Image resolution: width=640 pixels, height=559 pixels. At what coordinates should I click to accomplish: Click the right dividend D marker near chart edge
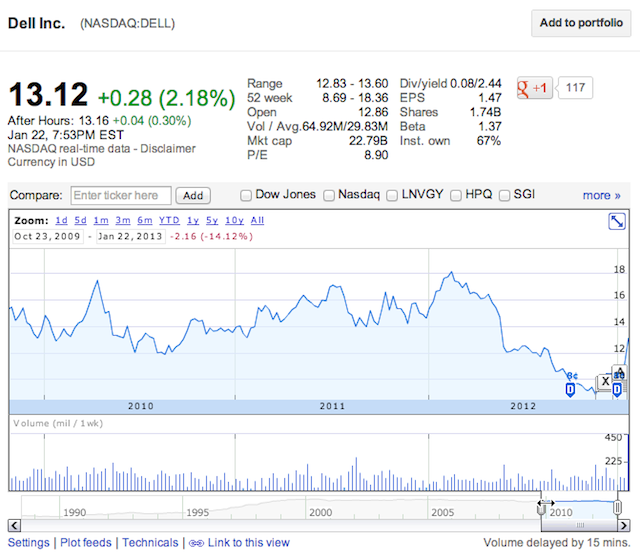617,390
